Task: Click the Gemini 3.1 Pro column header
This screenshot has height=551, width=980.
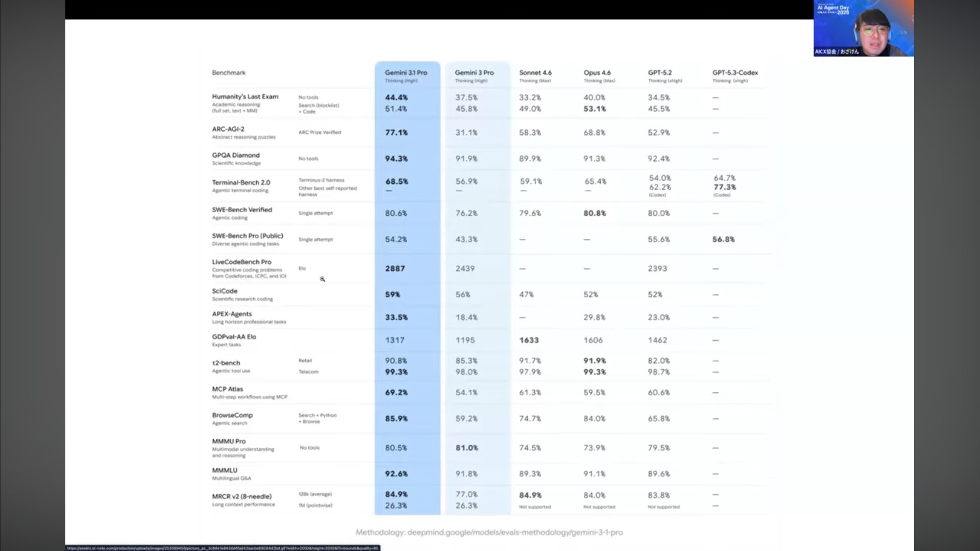Action: [x=406, y=73]
